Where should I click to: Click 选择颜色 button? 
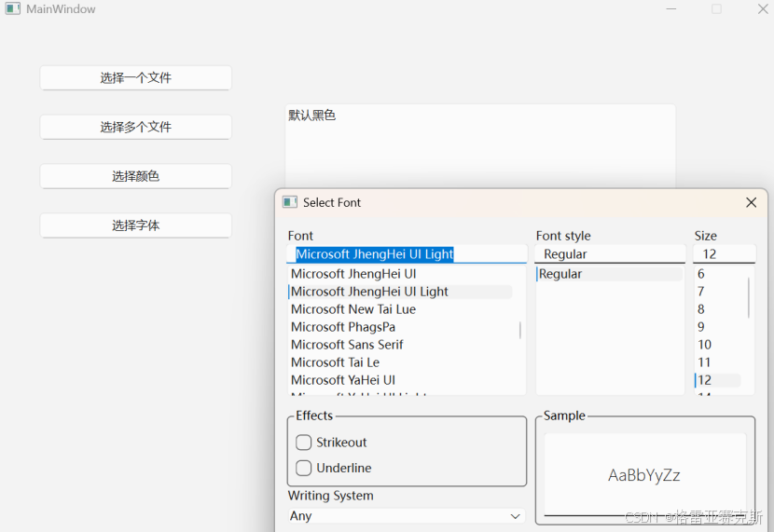click(x=136, y=176)
